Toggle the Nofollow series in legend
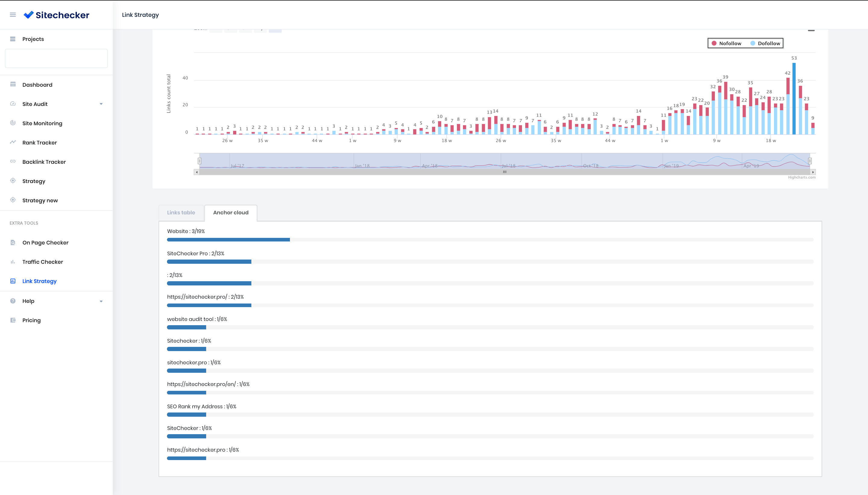This screenshot has width=868, height=495. pos(726,43)
